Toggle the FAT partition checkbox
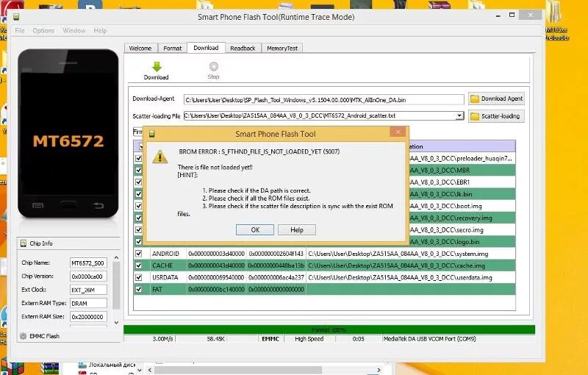This screenshot has height=375, width=588. click(x=139, y=290)
